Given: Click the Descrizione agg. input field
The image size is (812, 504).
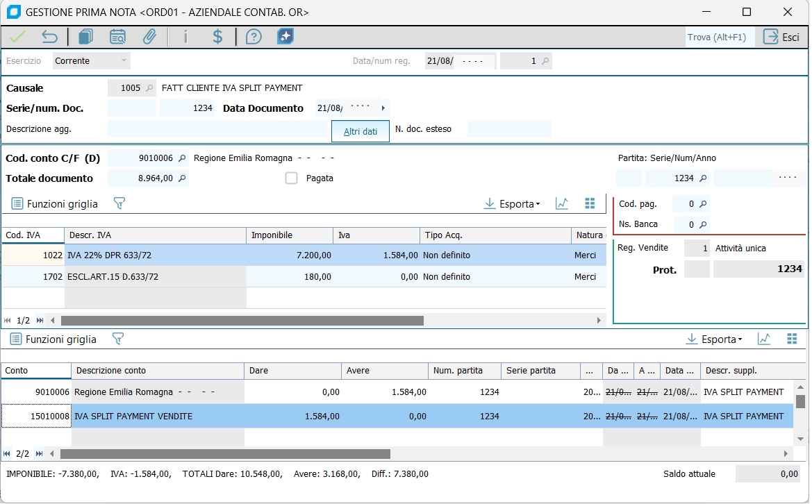Looking at the screenshot, I should (217, 129).
